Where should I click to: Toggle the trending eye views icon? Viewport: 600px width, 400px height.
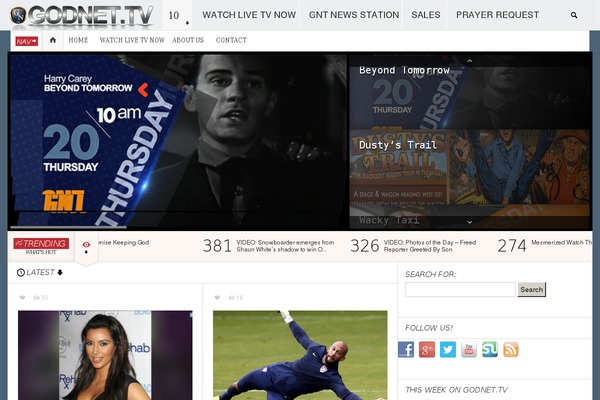tap(86, 245)
